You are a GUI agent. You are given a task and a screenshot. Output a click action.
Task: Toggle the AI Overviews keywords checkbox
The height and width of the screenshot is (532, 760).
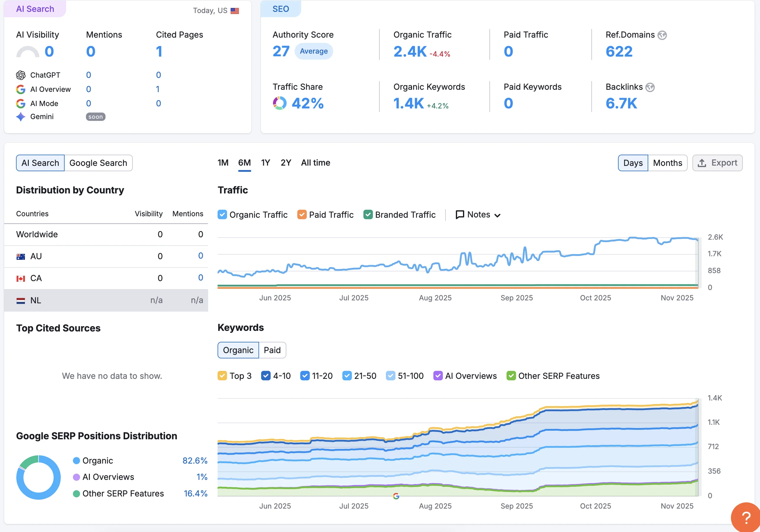[x=438, y=376]
